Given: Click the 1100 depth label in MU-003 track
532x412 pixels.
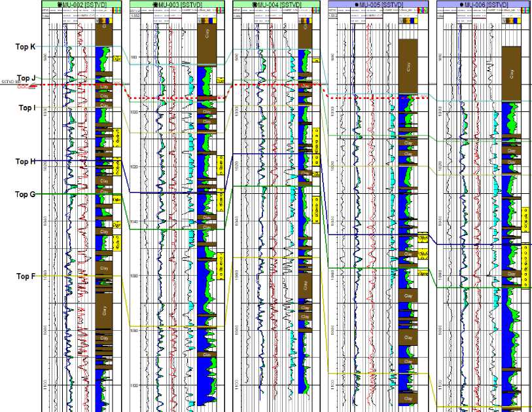Looking at the screenshot, I should pos(133,386).
